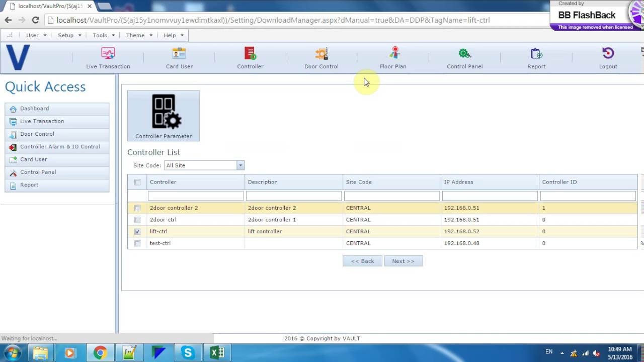Open Door Control in Quick Access
The width and height of the screenshot is (644, 362).
tap(57, 134)
